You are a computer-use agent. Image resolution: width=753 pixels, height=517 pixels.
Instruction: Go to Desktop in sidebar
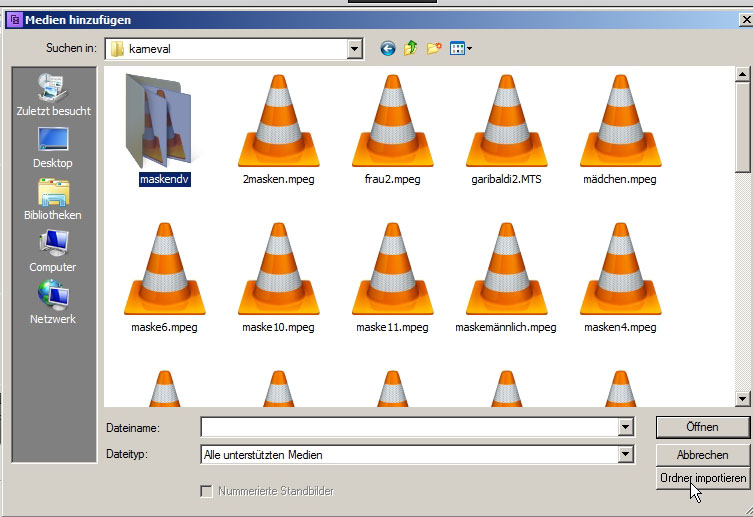point(53,148)
